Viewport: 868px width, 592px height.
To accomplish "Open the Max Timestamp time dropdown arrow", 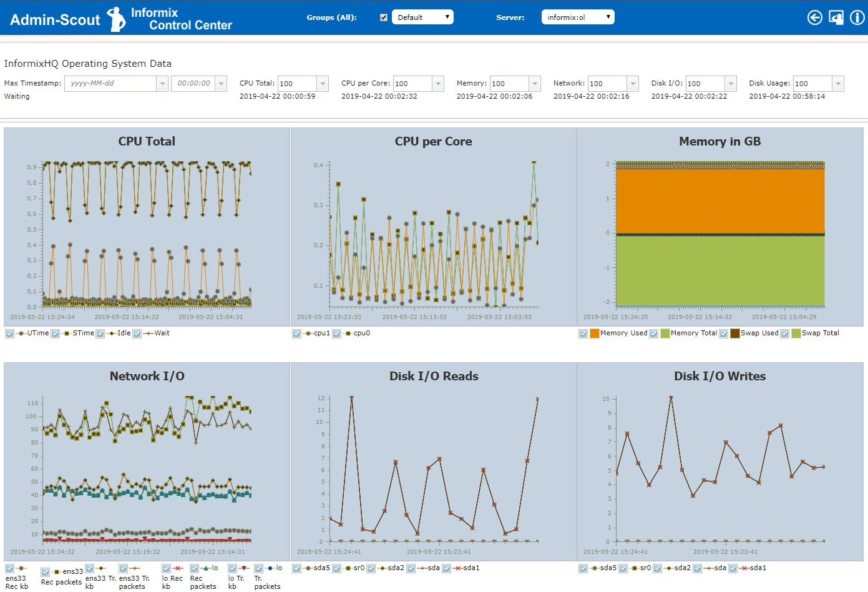I will 221,83.
